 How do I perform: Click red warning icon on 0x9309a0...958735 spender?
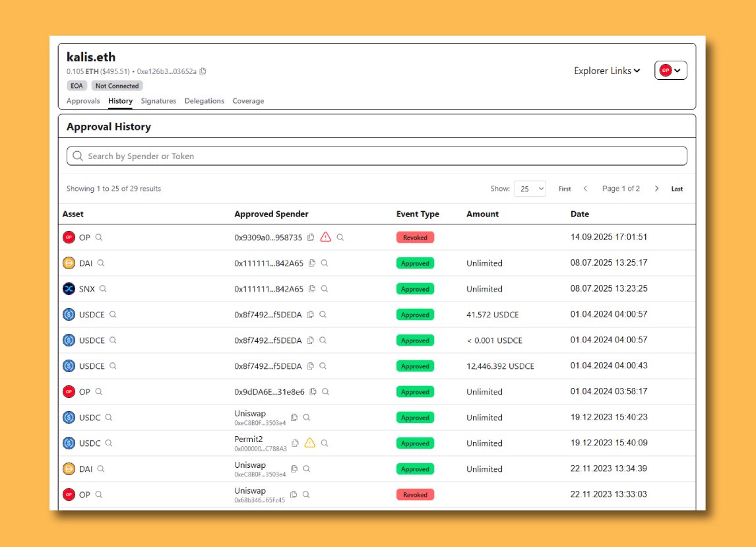326,237
